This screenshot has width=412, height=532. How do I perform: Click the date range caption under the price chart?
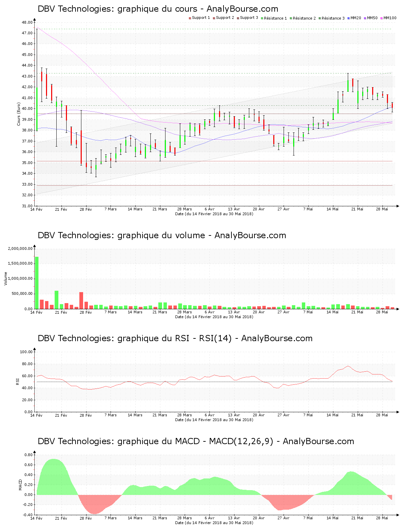214,214
